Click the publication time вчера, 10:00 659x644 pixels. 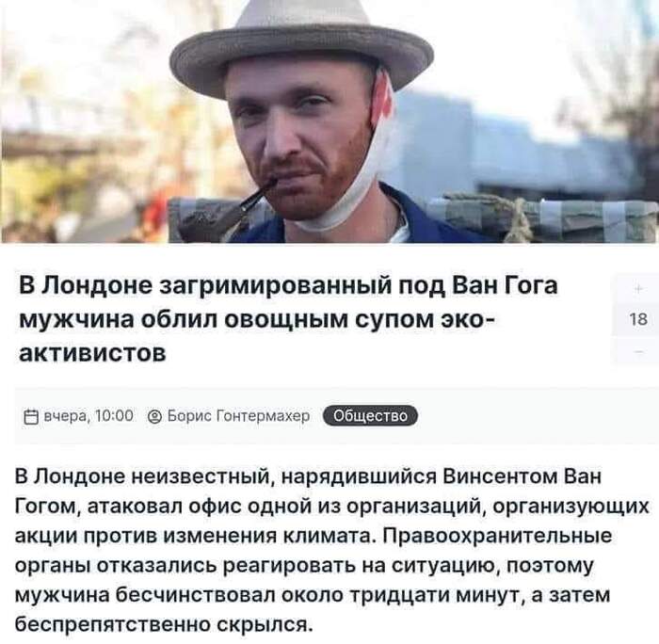(88, 416)
